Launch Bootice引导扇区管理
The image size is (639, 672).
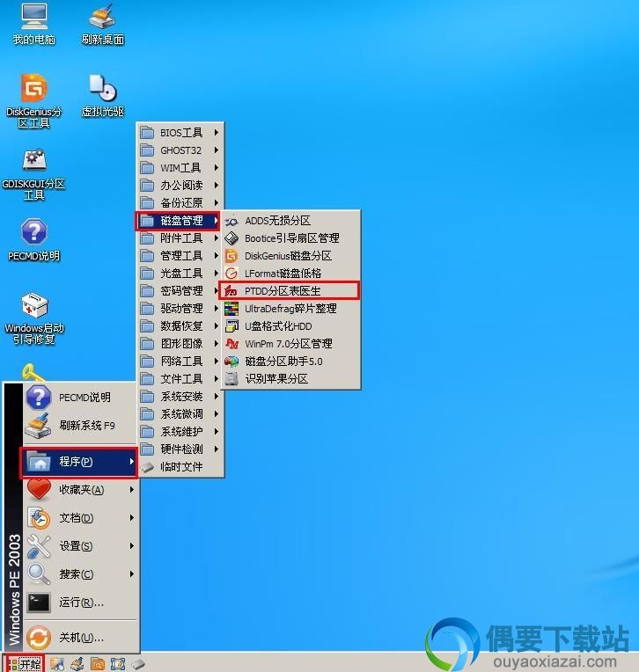tap(290, 237)
